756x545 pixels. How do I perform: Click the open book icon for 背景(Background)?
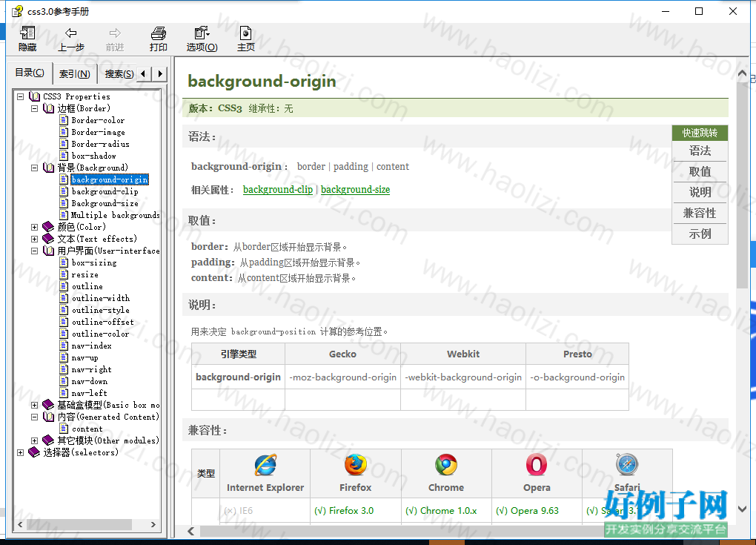pyautogui.click(x=48, y=168)
